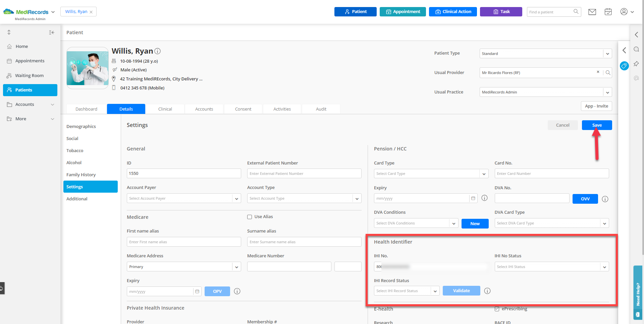The height and width of the screenshot is (324, 644).
Task: Click the blue tag icon on right panel
Action: (624, 66)
